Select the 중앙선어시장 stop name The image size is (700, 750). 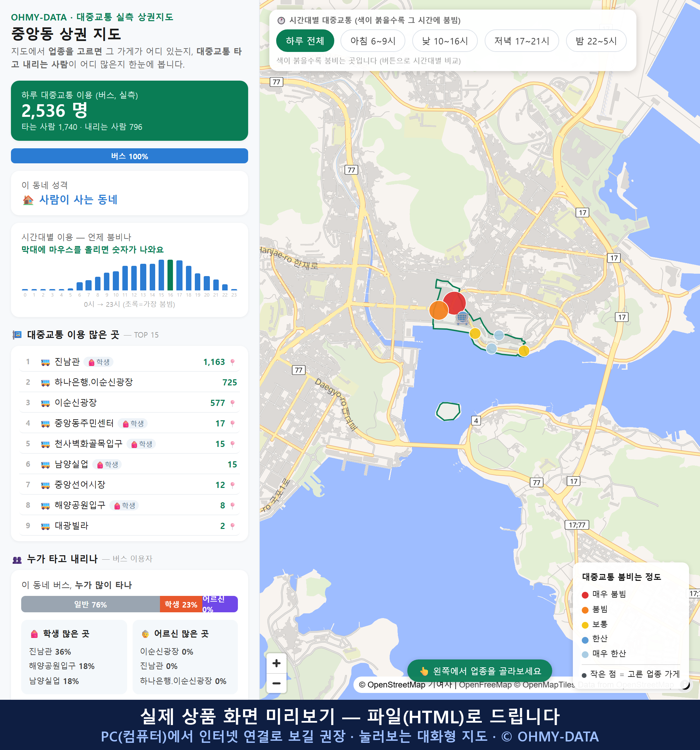[80, 485]
